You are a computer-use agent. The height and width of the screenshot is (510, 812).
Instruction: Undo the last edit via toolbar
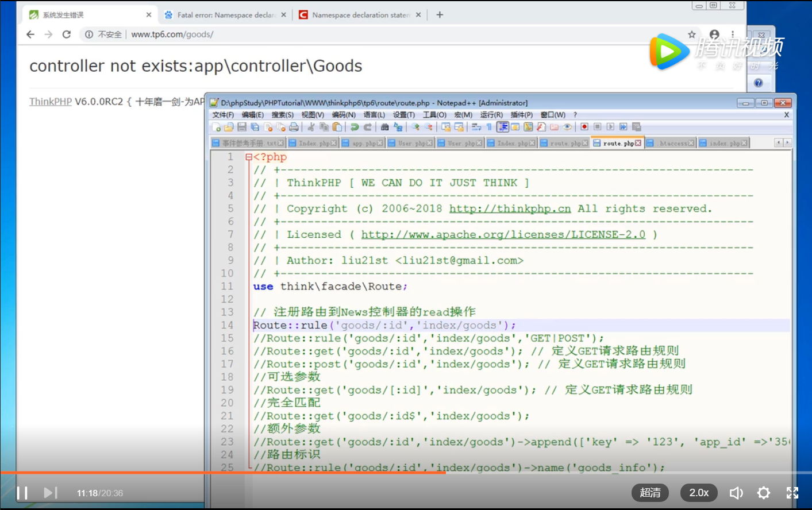tap(355, 127)
